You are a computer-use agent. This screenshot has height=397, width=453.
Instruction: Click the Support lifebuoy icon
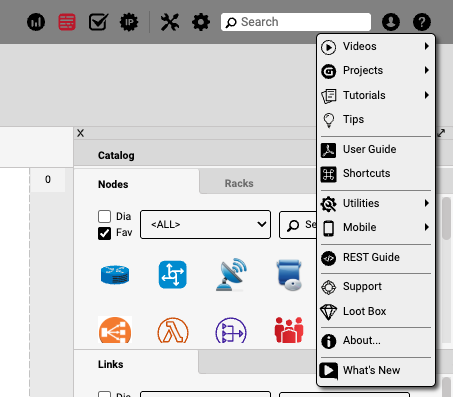(329, 287)
